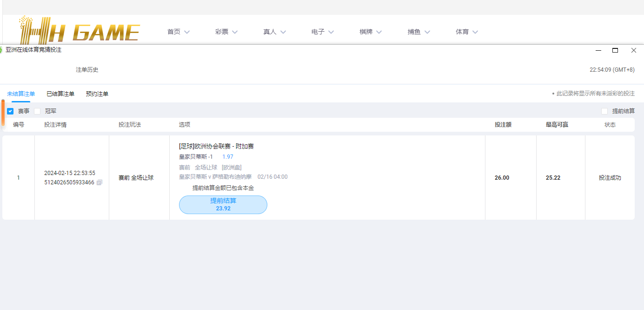Viewport: 644px width, 310px height.
Task: Tick the 提前结算 filter checkbox
Action: point(604,111)
